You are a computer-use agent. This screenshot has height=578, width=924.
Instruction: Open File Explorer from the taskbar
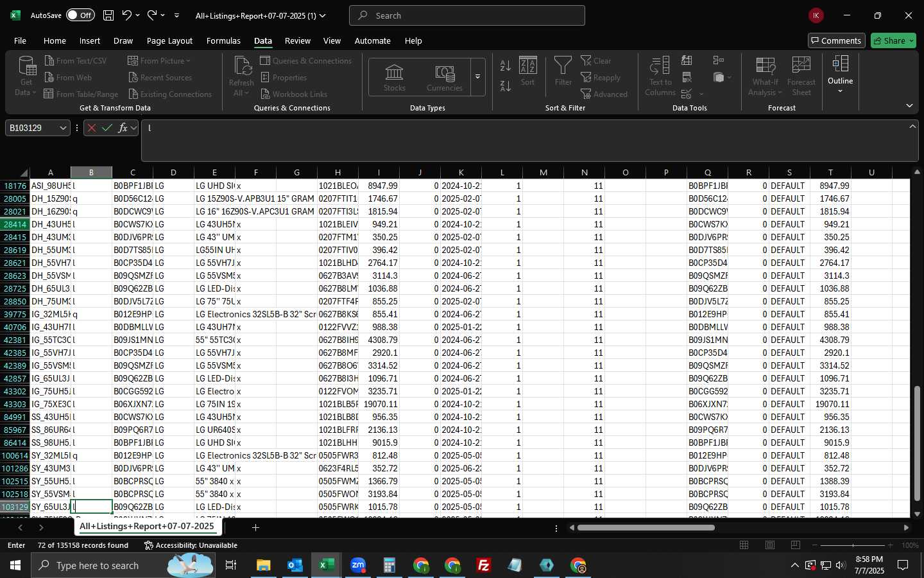click(264, 565)
